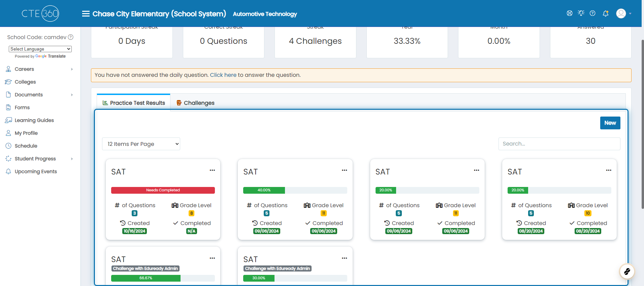Open options menu on the Needs Completed SAT card
The image size is (644, 286).
click(212, 170)
